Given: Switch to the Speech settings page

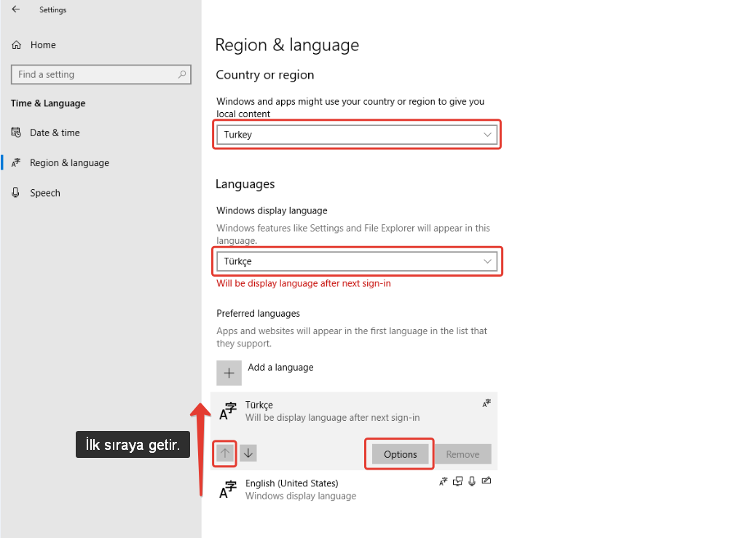Looking at the screenshot, I should (45, 193).
